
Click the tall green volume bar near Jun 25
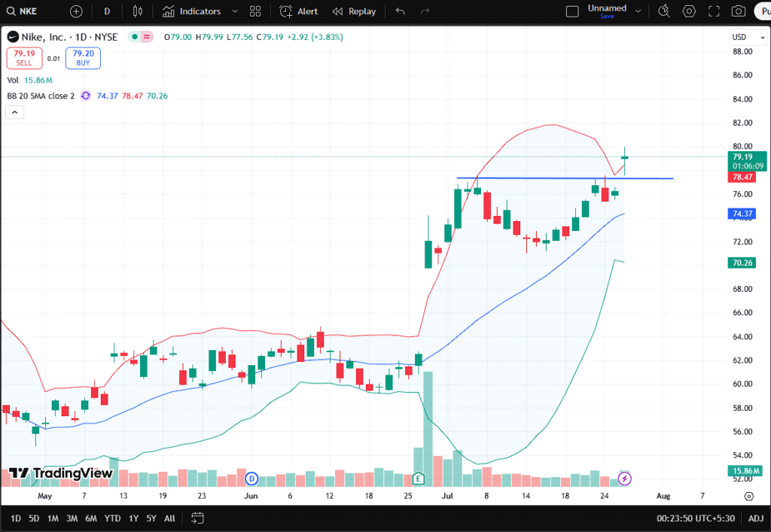point(428,429)
